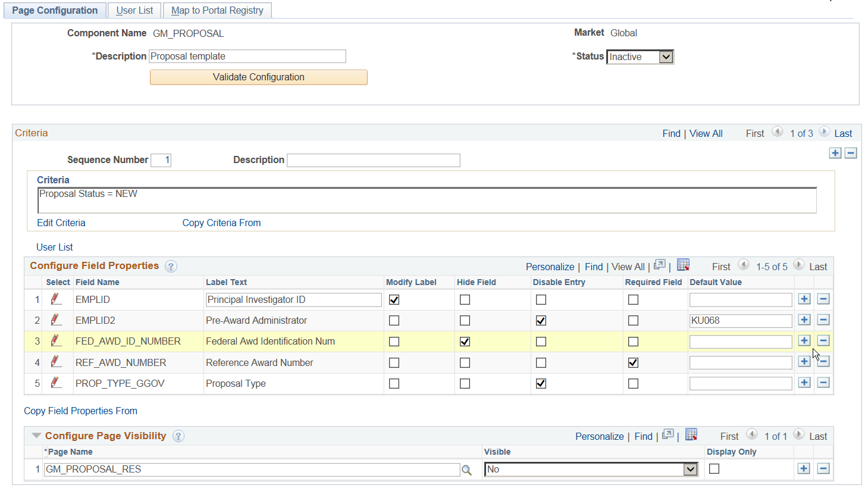868x488 pixels.
Task: Delete PROP_TYPE_GGOV row with minus icon
Action: click(823, 383)
